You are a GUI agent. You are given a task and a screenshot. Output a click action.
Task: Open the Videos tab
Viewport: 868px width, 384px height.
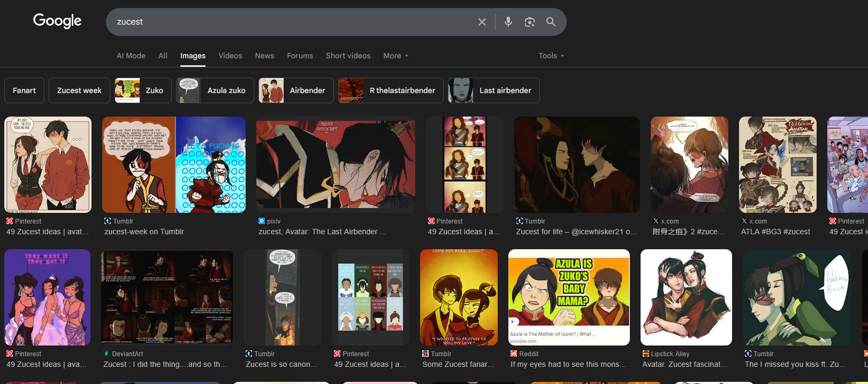tap(230, 56)
